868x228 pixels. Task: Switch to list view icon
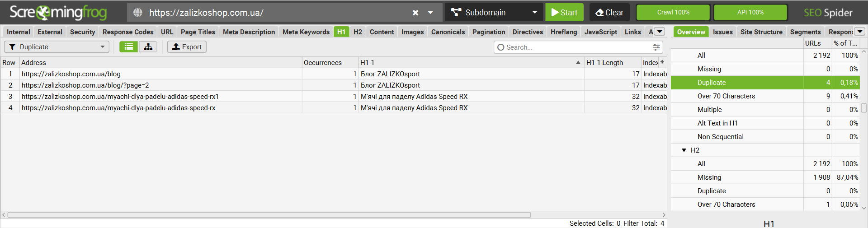129,47
